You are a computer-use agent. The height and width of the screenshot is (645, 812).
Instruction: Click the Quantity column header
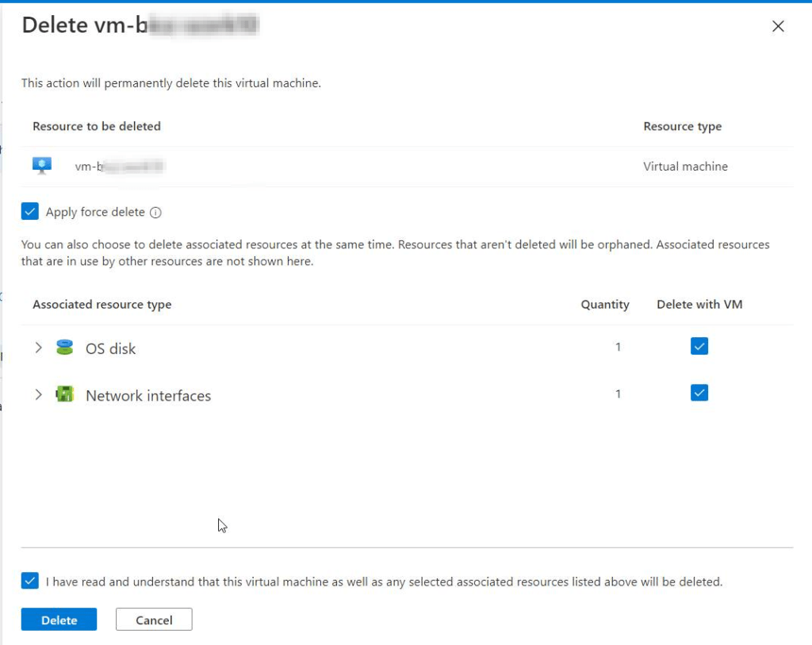(x=605, y=304)
